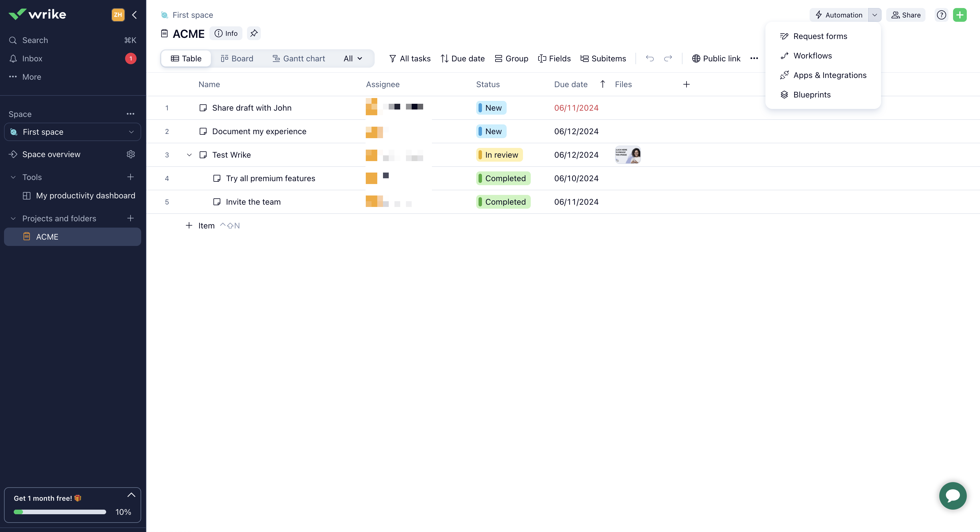Image resolution: width=980 pixels, height=532 pixels.
Task: Collapse the Tools section
Action: coord(13,177)
